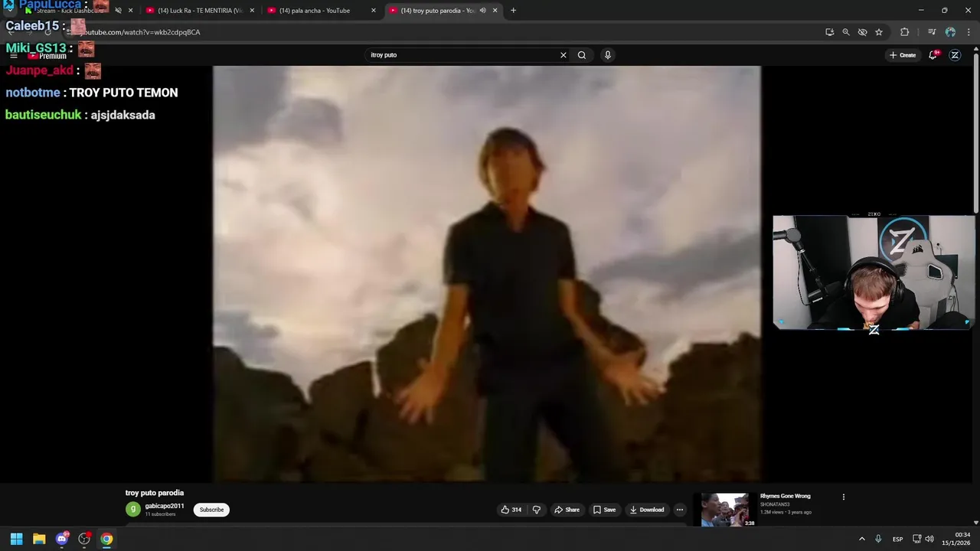Open File Explorer from taskbar
This screenshot has height=551, width=980.
[x=39, y=539]
